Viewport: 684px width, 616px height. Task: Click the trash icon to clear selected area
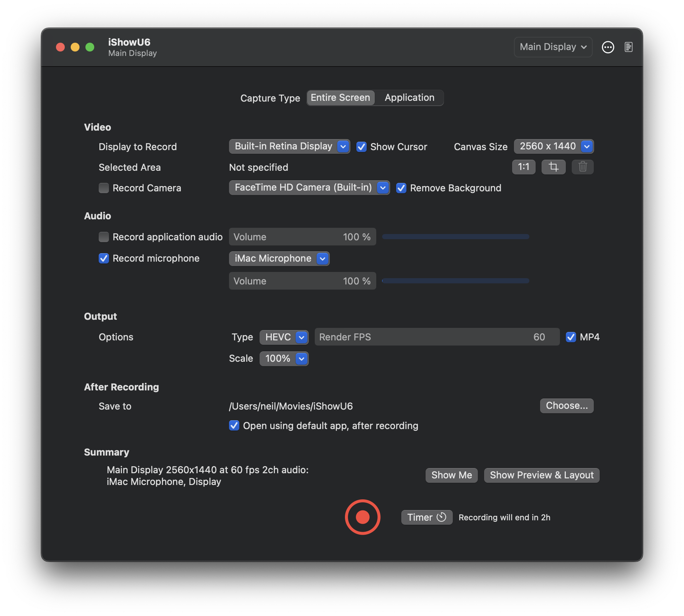[582, 167]
